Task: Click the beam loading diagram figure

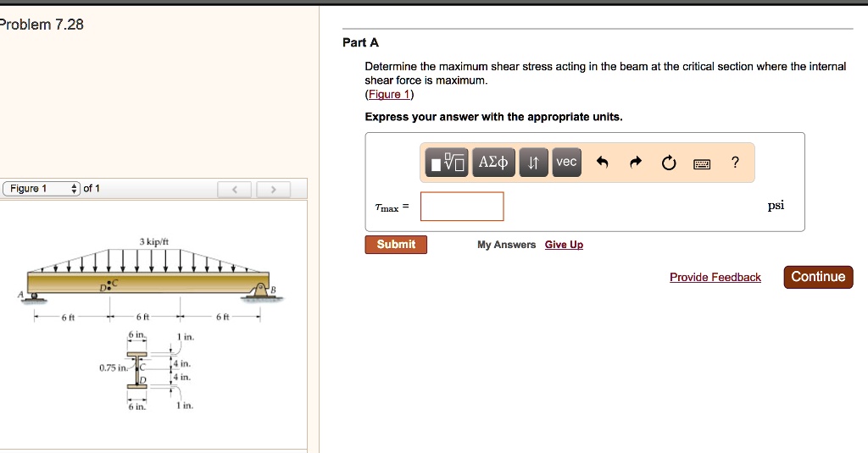Action: (151, 280)
